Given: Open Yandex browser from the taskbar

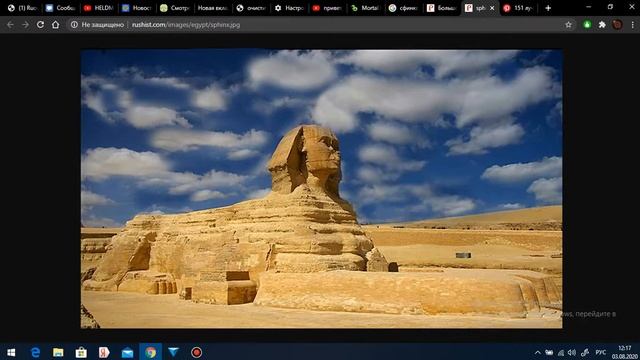Looking at the screenshot, I should coord(104,352).
